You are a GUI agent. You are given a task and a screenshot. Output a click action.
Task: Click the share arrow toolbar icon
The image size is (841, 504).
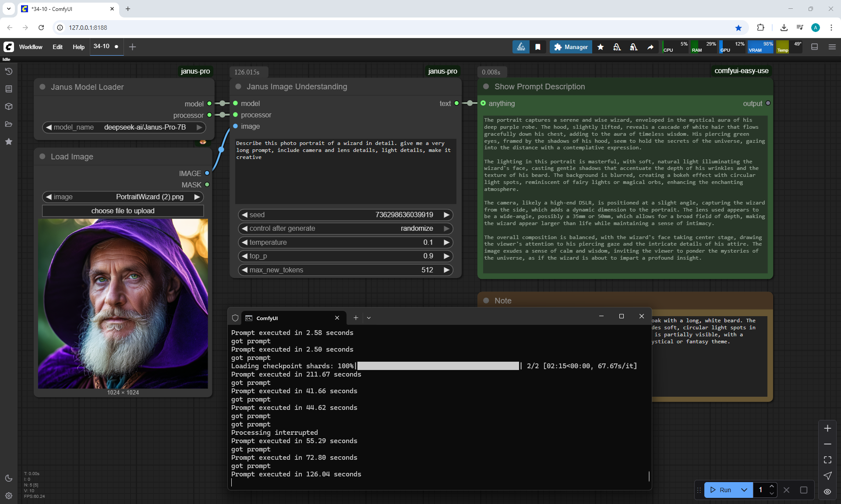[650, 47]
